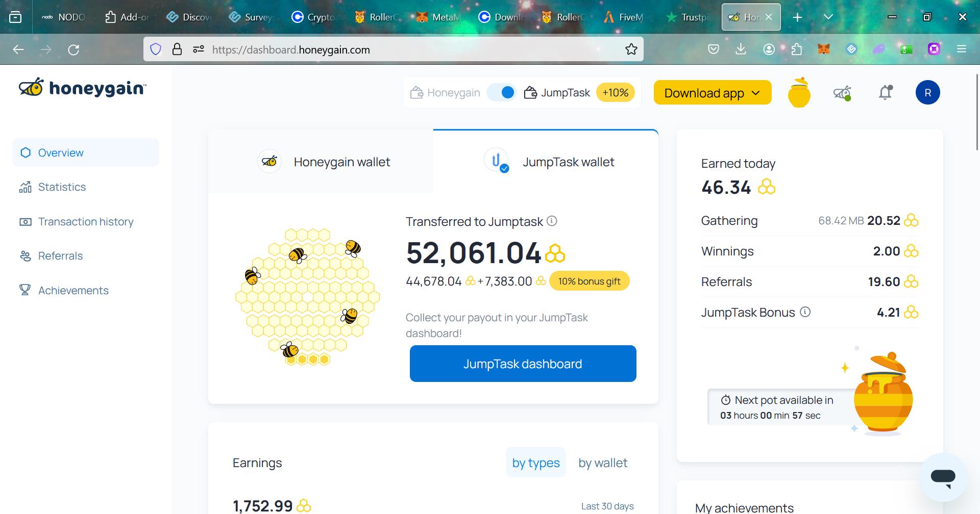Viewport: 980px width, 514px height.
Task: Open the notifications bell
Action: pos(885,93)
